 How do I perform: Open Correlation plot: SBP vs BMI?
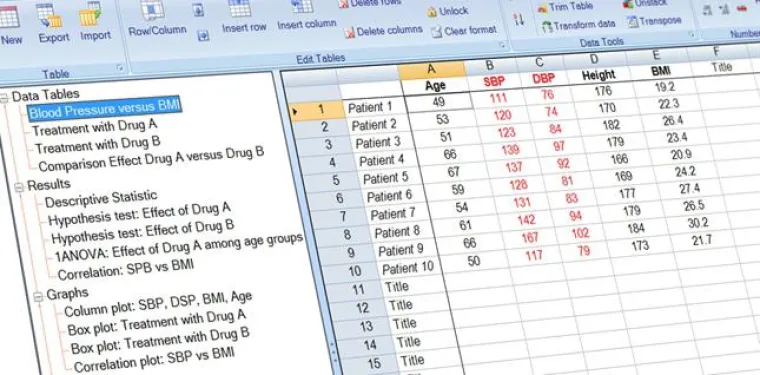coord(155,360)
